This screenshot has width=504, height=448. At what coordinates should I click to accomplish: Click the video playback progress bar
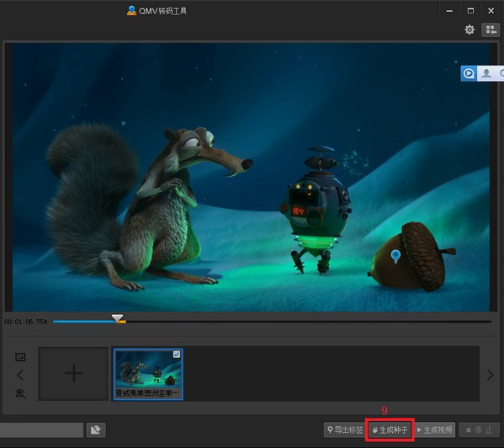[273, 322]
